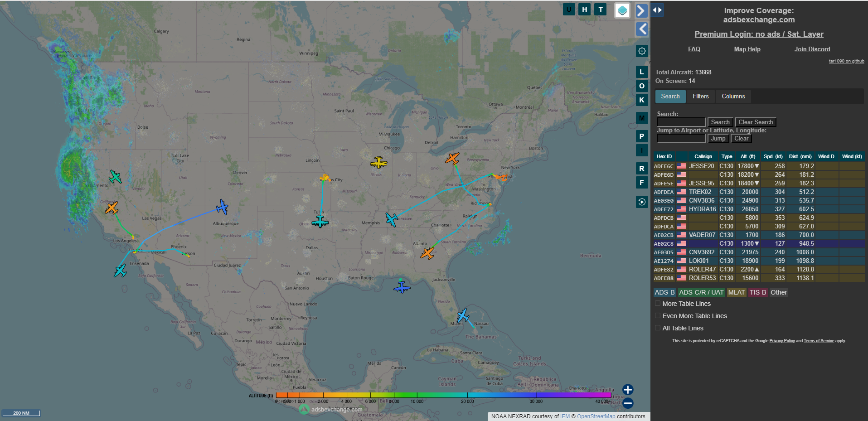Select the TREK02 aircraft row
The width and height of the screenshot is (868, 421).
tap(759, 192)
